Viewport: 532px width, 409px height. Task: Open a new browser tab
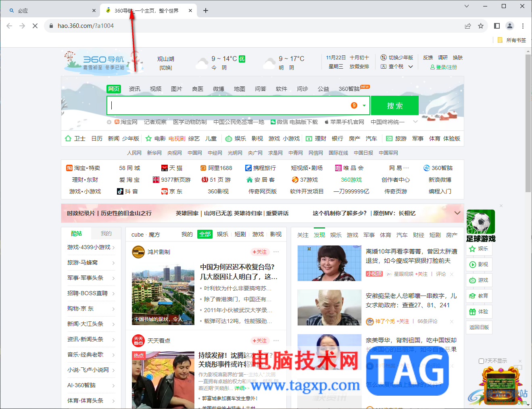206,10
